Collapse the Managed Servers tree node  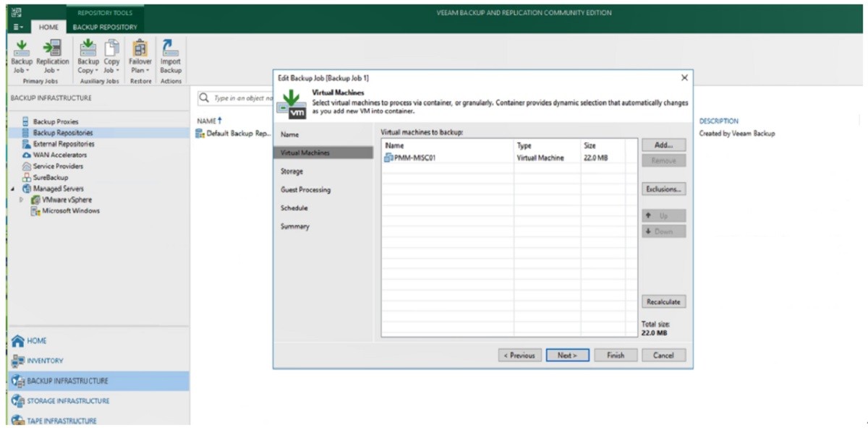pyautogui.click(x=12, y=189)
